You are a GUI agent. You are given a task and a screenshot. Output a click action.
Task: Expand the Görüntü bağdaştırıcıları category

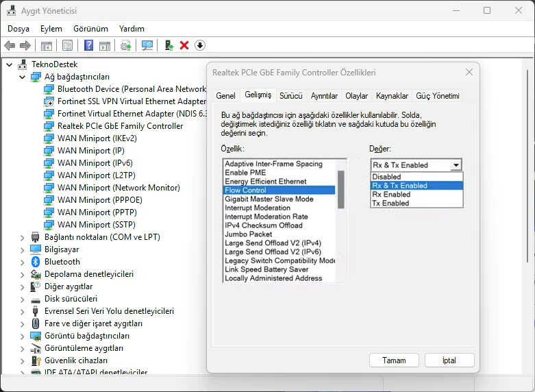coord(23,336)
